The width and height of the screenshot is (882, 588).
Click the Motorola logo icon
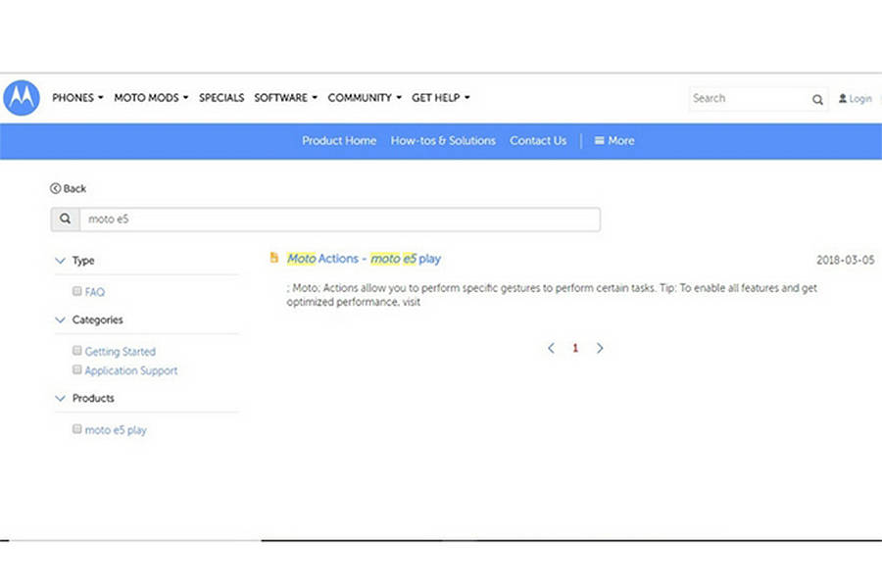[22, 98]
